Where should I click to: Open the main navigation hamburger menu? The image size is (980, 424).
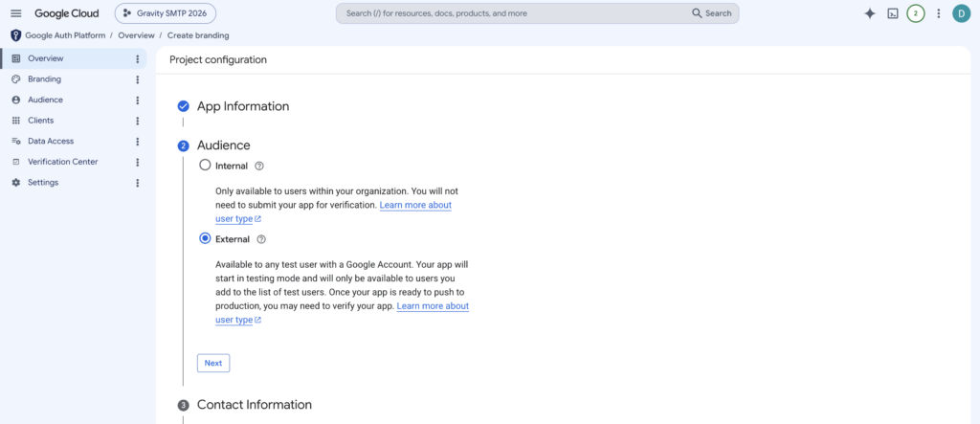(16, 13)
